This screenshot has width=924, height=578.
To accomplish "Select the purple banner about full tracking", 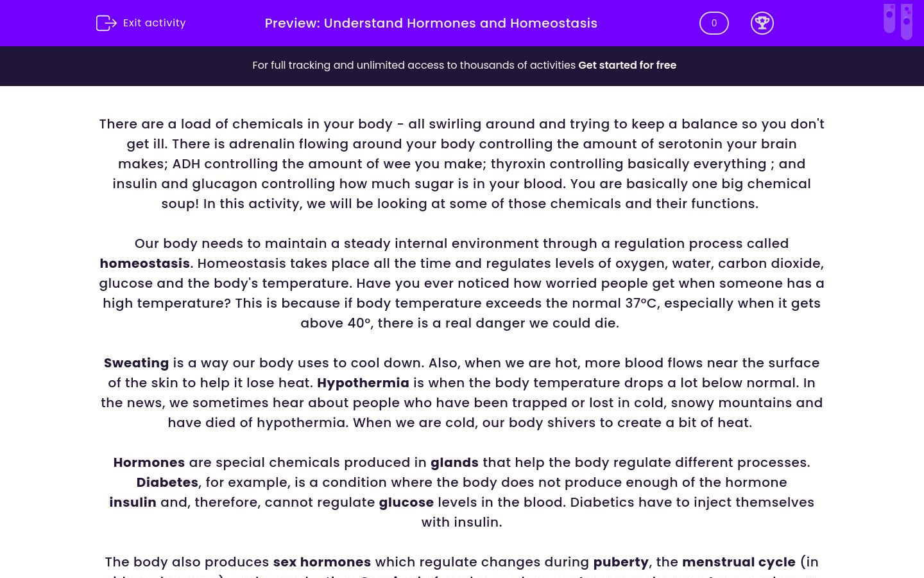I will 462,66.
